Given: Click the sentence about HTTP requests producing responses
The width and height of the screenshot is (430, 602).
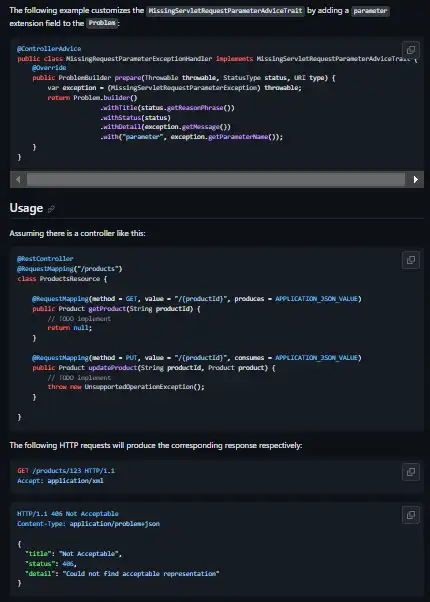Looking at the screenshot, I should pyautogui.click(x=156, y=445).
